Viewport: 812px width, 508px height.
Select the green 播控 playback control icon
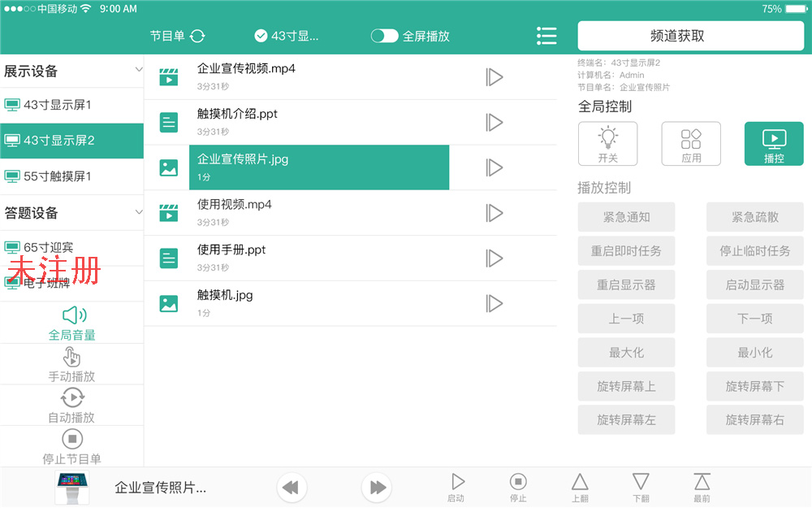coord(773,144)
